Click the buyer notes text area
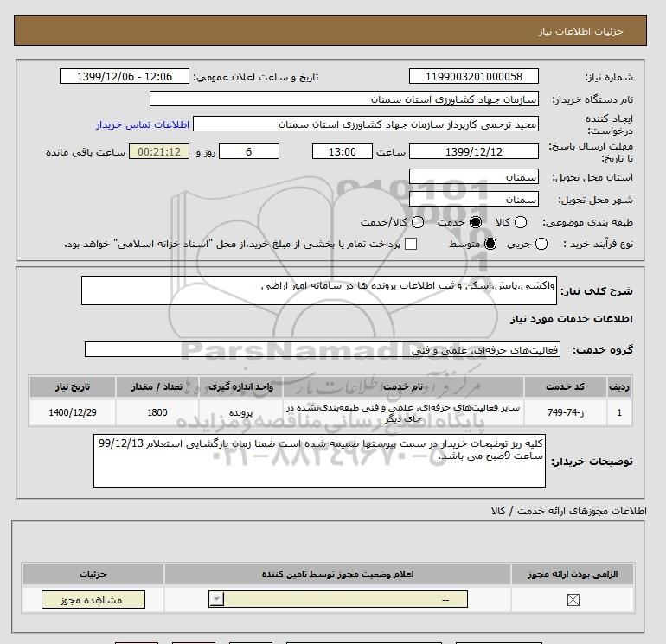Screen dimensions: 666x644 [319, 461]
